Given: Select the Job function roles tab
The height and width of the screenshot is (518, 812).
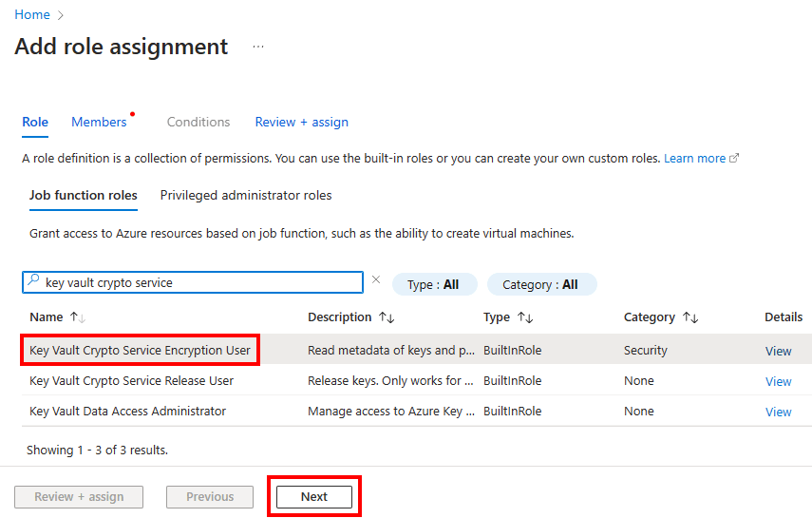Looking at the screenshot, I should pyautogui.click(x=84, y=195).
